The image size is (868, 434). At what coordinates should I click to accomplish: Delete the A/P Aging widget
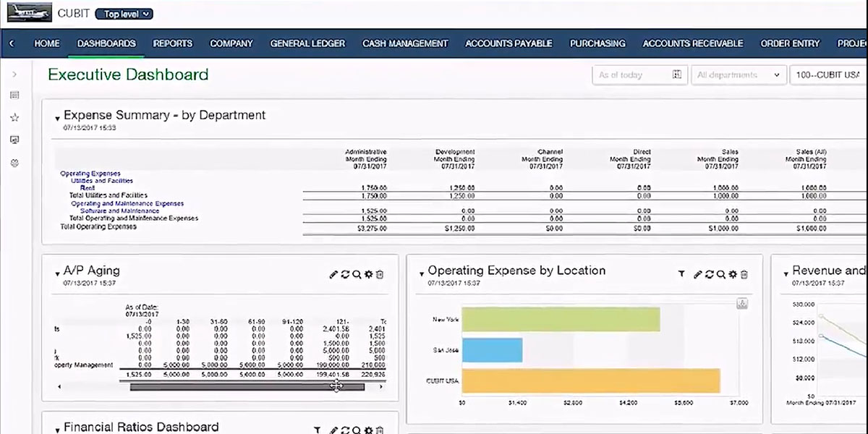coord(380,274)
